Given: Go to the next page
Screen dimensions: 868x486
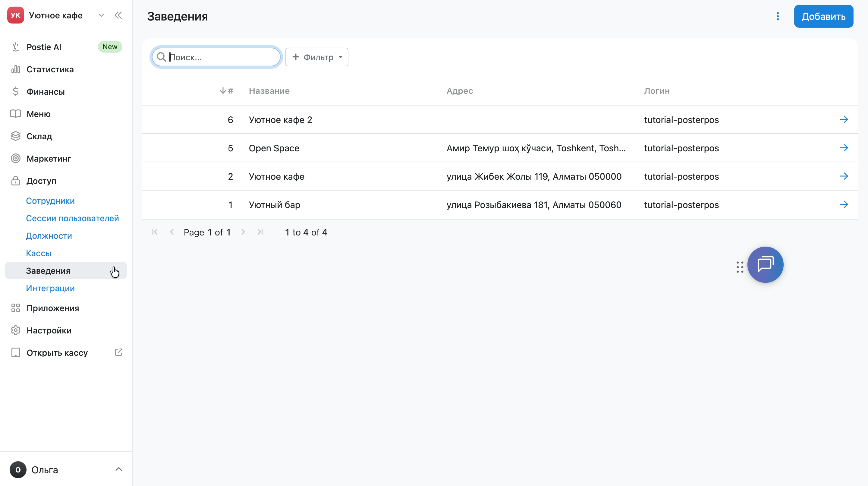Looking at the screenshot, I should [243, 232].
